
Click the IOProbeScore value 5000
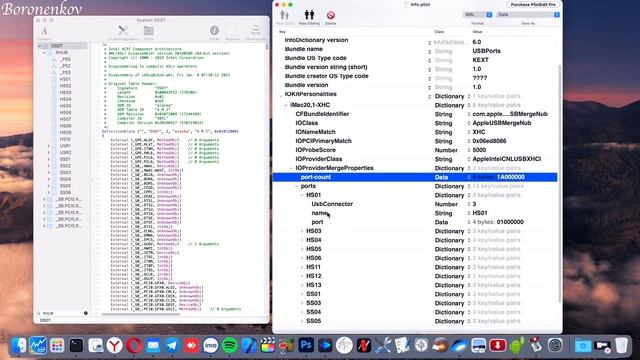[x=479, y=150]
